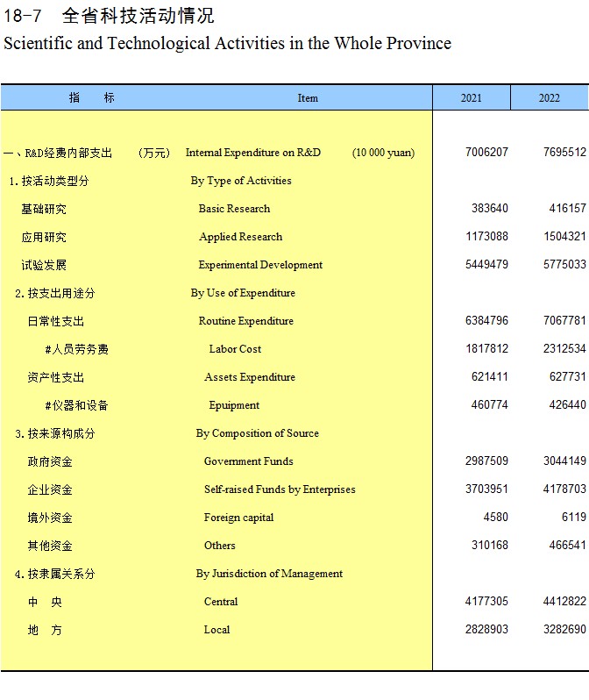
Task: Click 'By Use of Expenditure' heading
Action: [243, 293]
